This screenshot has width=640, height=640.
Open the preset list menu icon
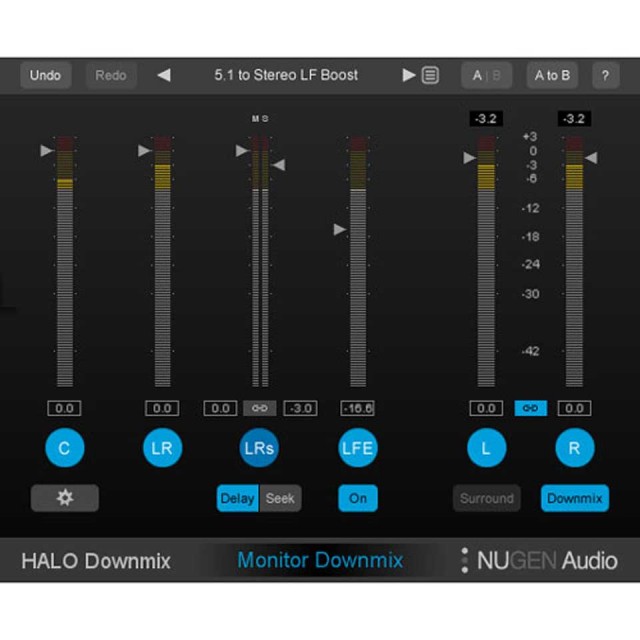click(430, 75)
